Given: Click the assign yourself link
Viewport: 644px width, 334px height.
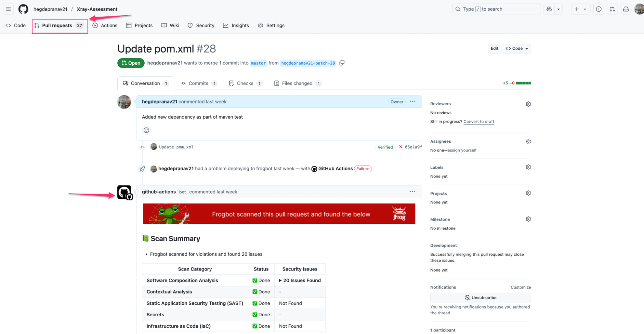Looking at the screenshot, I should pos(462,150).
